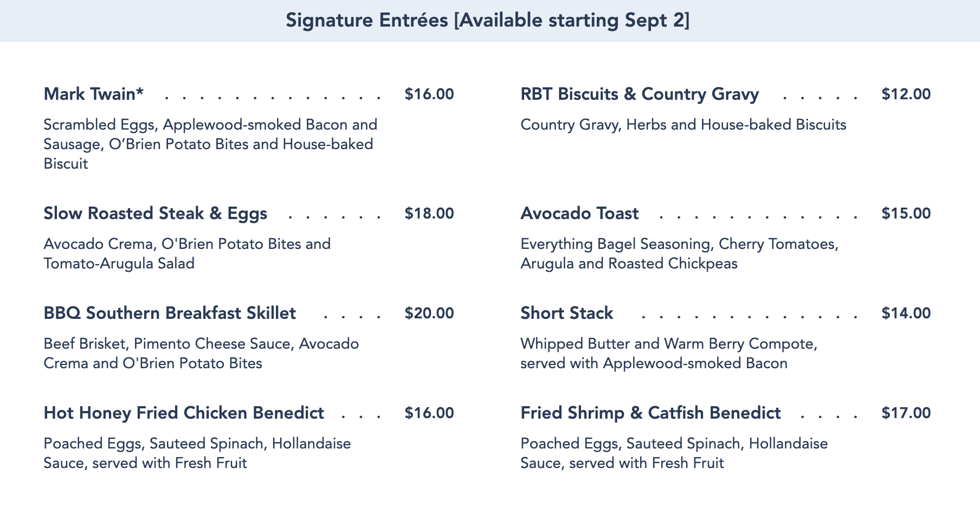Click the Everything Bagel Seasoning description text
Screen dimensions: 980x513
click(x=679, y=254)
